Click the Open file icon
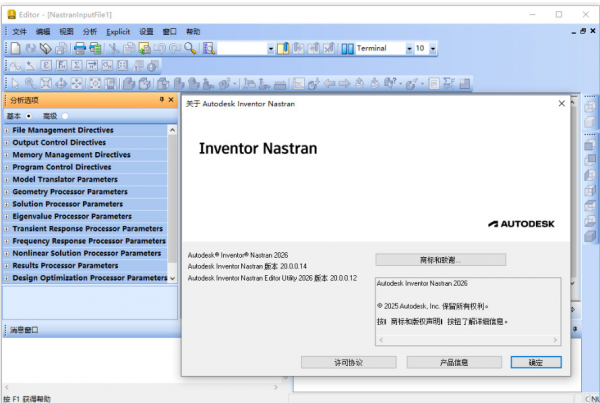600x403 pixels. [x=46, y=48]
